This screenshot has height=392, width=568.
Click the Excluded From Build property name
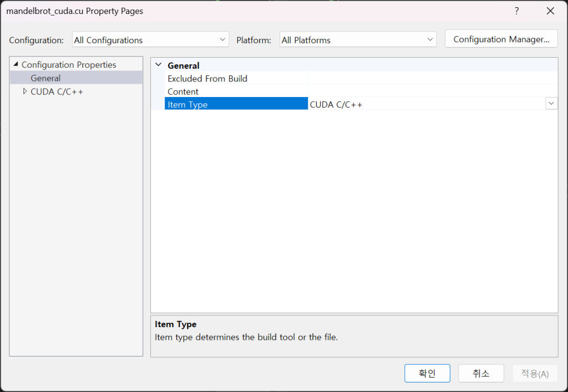207,78
